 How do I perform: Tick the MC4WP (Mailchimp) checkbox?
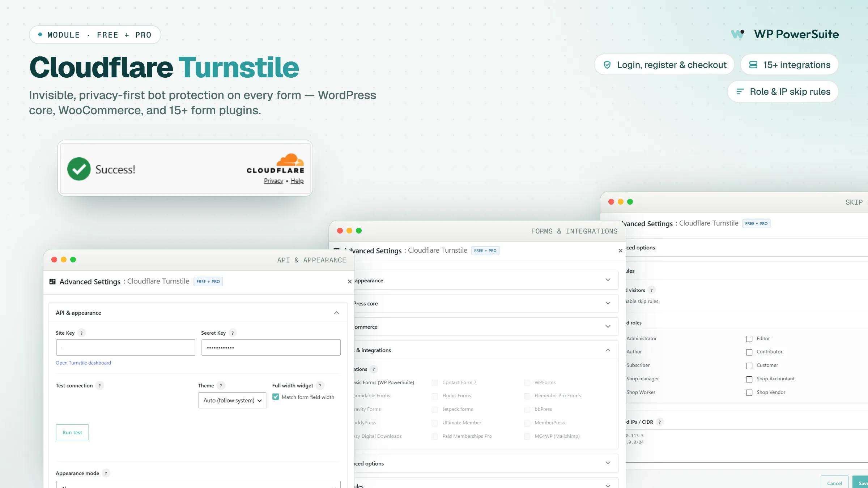click(527, 436)
